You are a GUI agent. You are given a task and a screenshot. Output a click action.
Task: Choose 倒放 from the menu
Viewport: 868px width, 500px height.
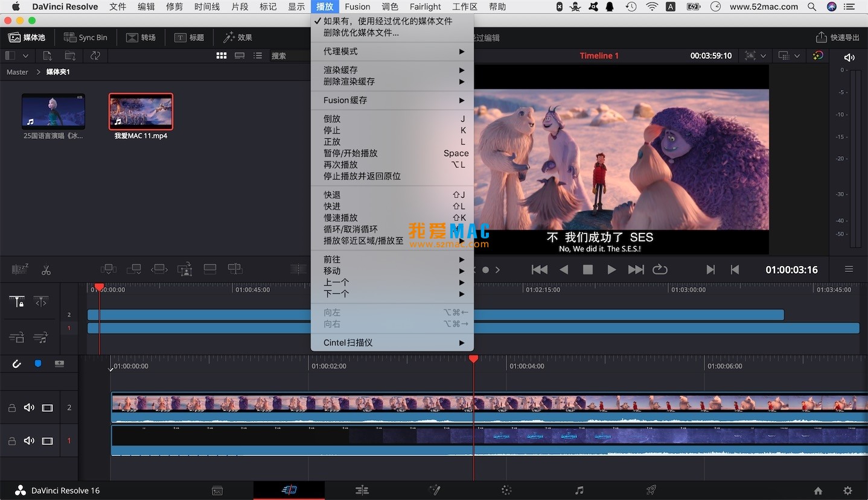tap(392, 119)
